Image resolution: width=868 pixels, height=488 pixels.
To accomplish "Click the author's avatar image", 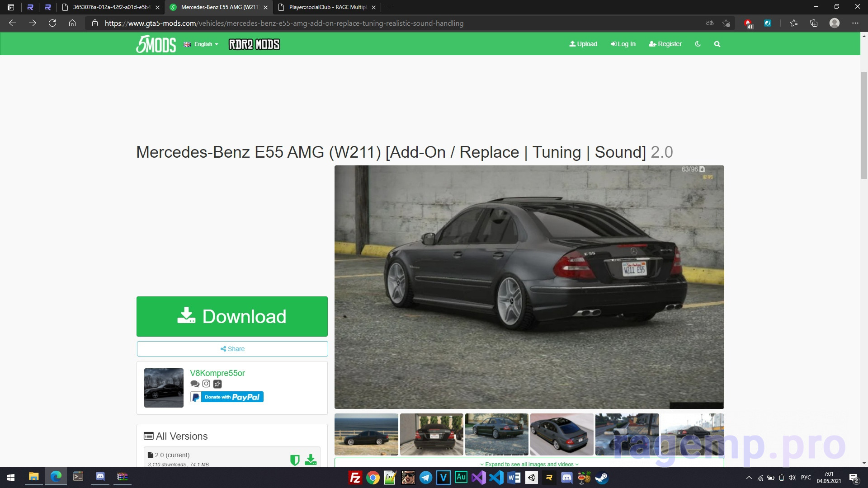I will pyautogui.click(x=164, y=388).
